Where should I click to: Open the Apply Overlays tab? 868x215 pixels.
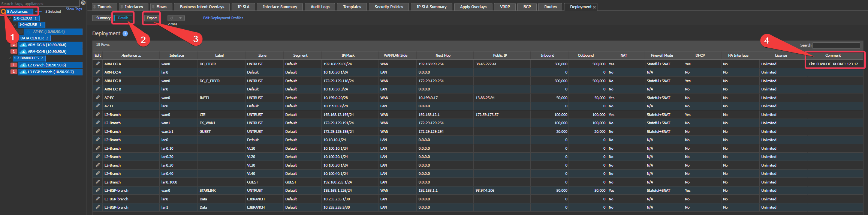point(473,7)
